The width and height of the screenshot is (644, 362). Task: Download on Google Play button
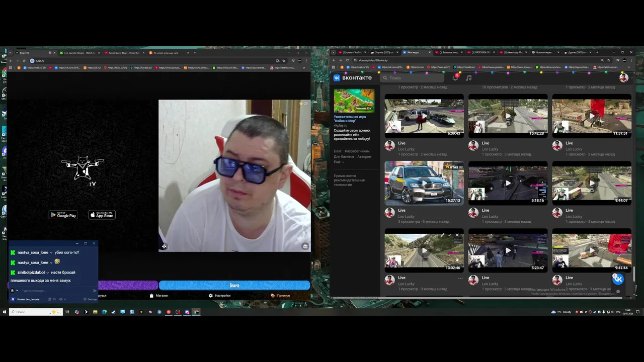[63, 215]
